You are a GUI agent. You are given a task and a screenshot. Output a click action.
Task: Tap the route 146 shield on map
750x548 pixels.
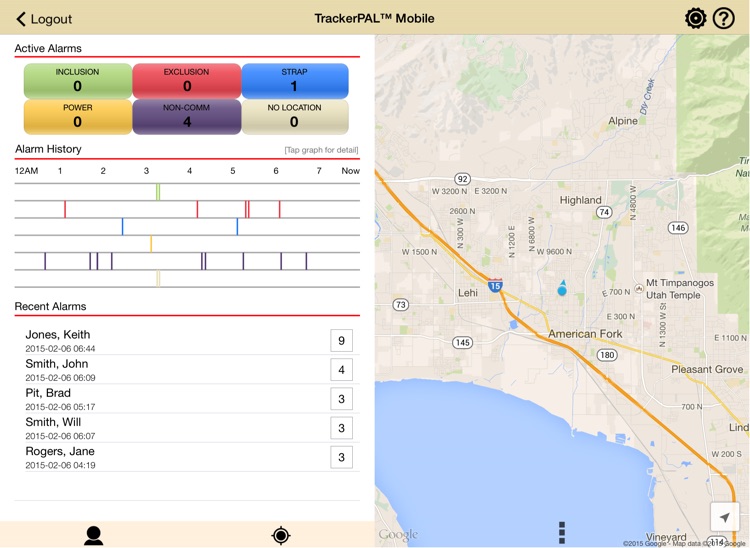click(678, 228)
